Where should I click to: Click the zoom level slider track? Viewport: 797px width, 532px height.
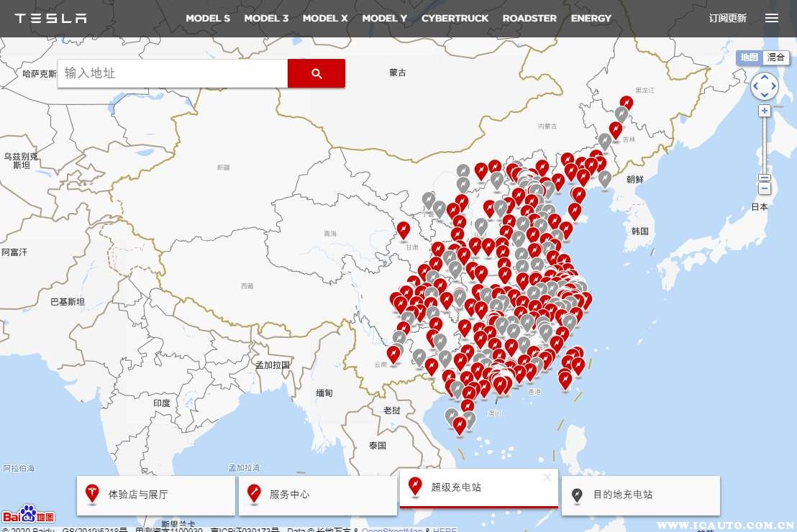(764, 144)
